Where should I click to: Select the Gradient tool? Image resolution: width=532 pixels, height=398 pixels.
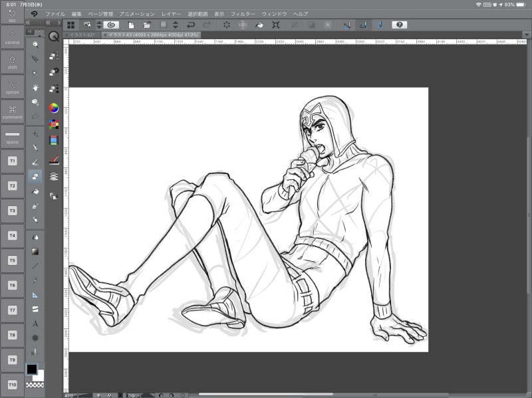(x=35, y=251)
